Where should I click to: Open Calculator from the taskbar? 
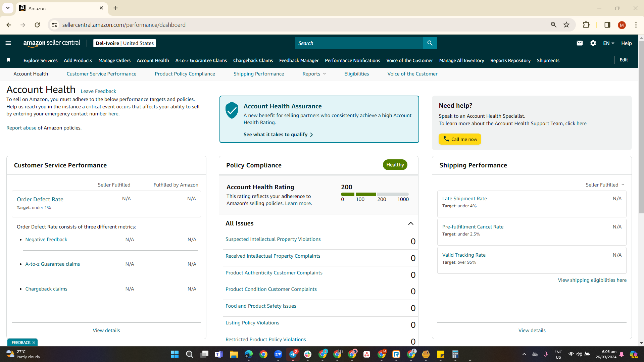click(x=455, y=354)
